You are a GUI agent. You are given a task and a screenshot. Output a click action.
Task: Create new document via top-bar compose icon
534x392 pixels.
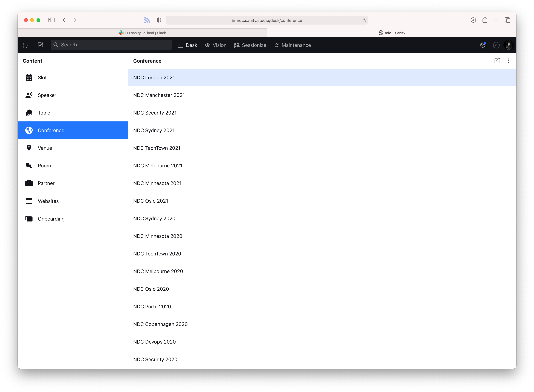pos(41,45)
